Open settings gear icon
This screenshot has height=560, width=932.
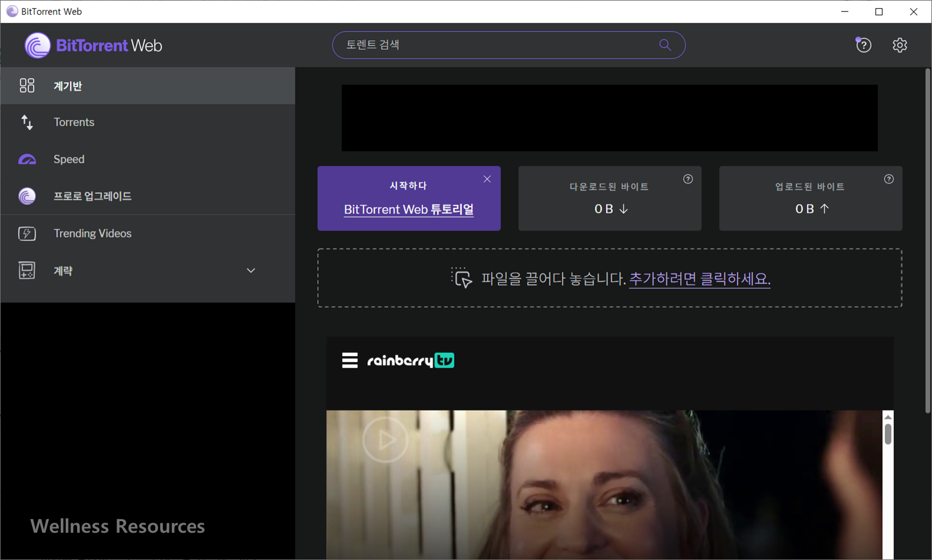pos(899,45)
